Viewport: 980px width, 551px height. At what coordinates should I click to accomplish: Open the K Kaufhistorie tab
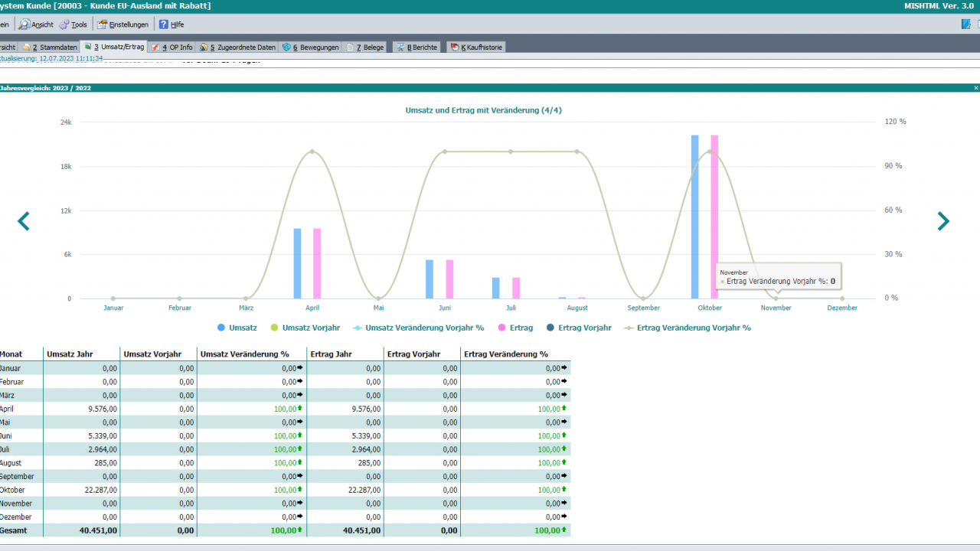pyautogui.click(x=476, y=47)
